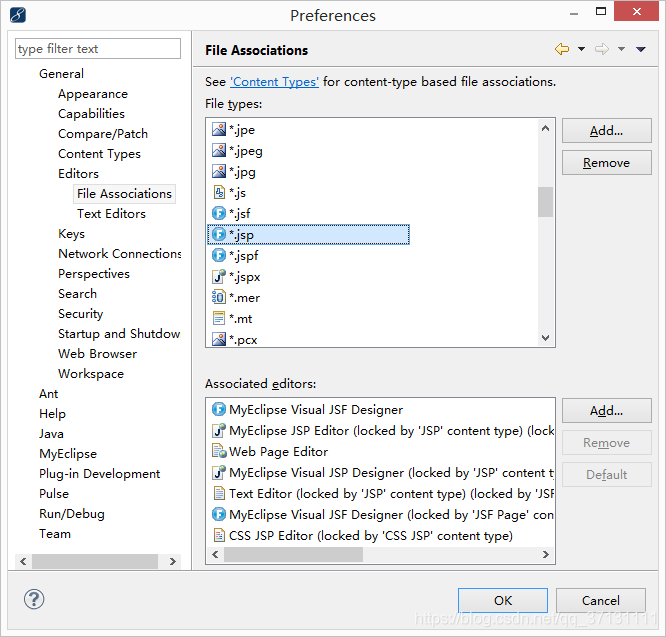Open the MyEclipse preferences category
Screen dimensions: 666x637
[x=68, y=454]
